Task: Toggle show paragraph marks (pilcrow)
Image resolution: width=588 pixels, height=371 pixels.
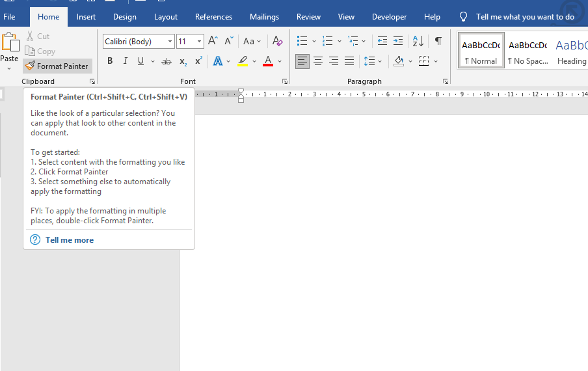Action: [x=438, y=41]
